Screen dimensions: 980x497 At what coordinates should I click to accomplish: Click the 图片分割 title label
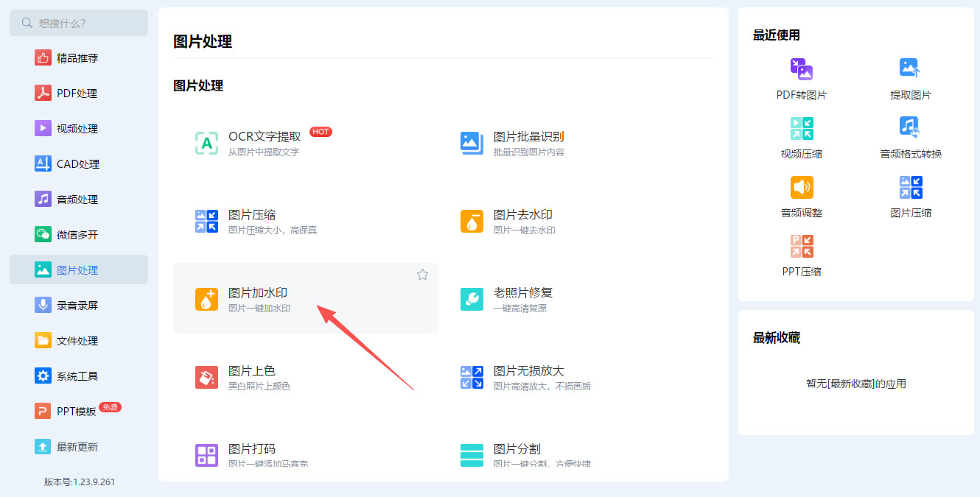tap(517, 448)
